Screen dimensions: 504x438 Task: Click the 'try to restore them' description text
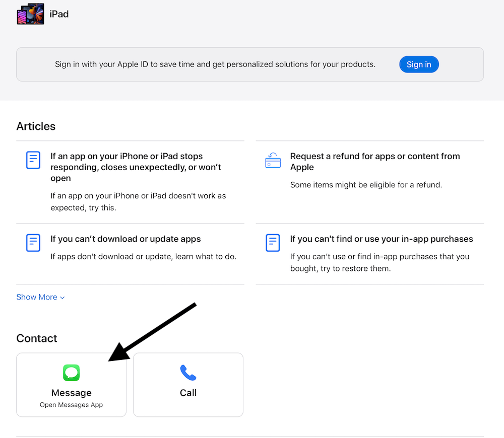pos(380,262)
